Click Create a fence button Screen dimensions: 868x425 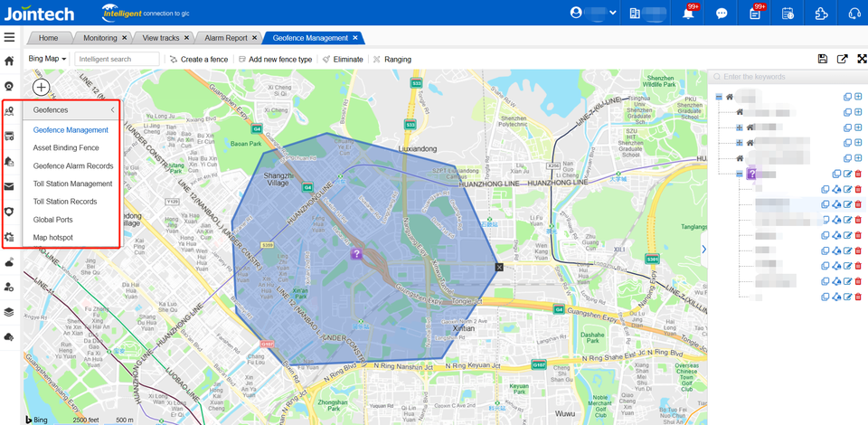tap(199, 59)
